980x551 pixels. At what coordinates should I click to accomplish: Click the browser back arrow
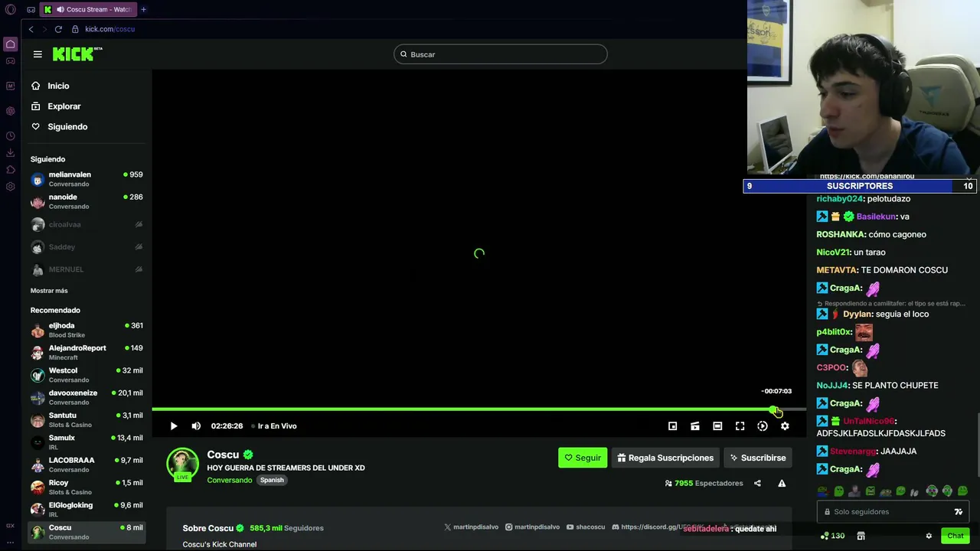point(31,29)
